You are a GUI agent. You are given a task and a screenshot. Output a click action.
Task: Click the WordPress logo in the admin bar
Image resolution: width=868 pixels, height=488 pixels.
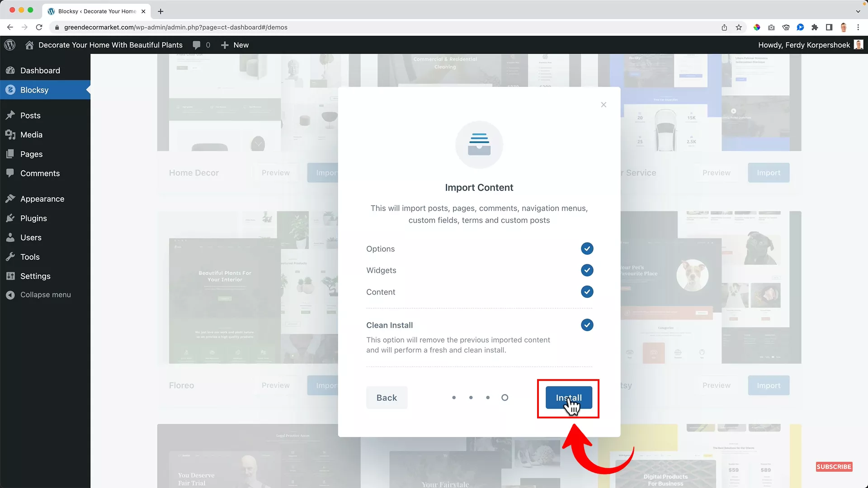9,45
